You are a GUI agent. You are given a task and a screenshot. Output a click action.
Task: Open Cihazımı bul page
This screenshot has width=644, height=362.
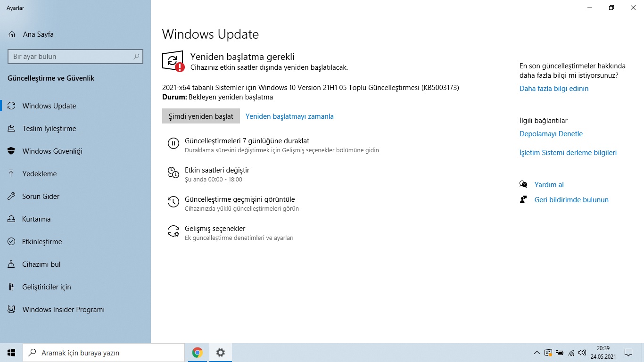tap(75, 264)
